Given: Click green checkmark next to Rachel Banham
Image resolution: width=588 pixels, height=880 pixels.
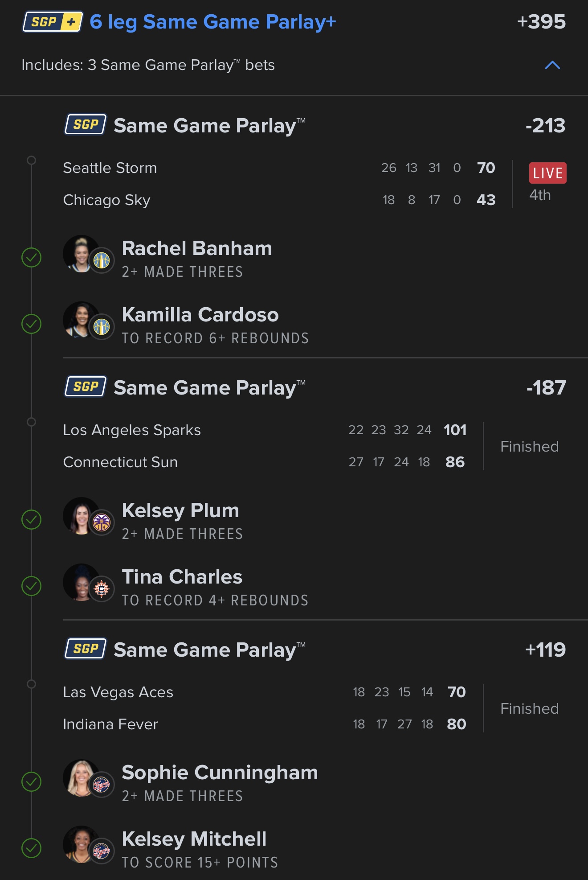Looking at the screenshot, I should coord(31,258).
